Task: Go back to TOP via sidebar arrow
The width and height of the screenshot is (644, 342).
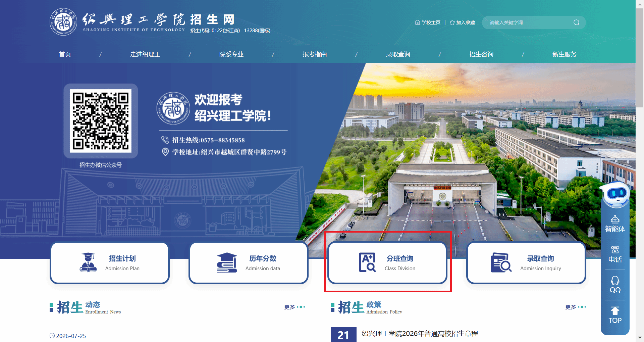Action: pos(615,315)
